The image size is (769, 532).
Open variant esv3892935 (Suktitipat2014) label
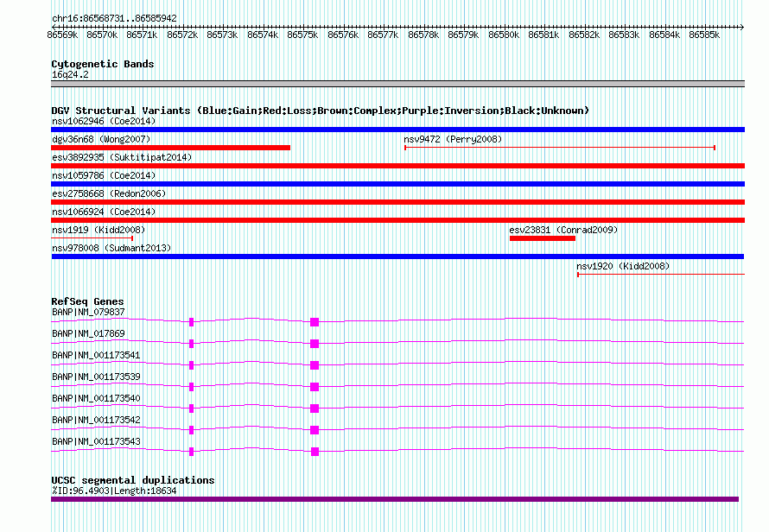coord(122,157)
